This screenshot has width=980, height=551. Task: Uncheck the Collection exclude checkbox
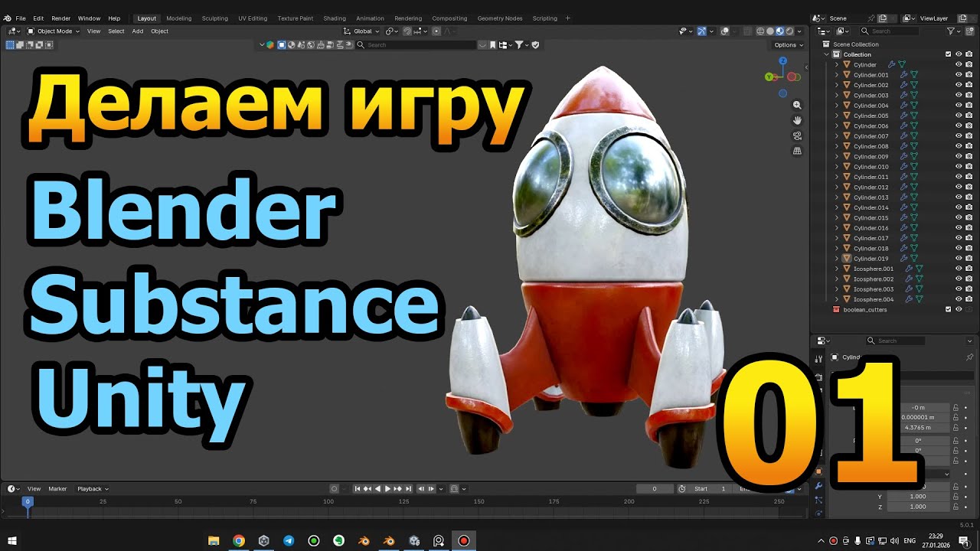tap(948, 54)
